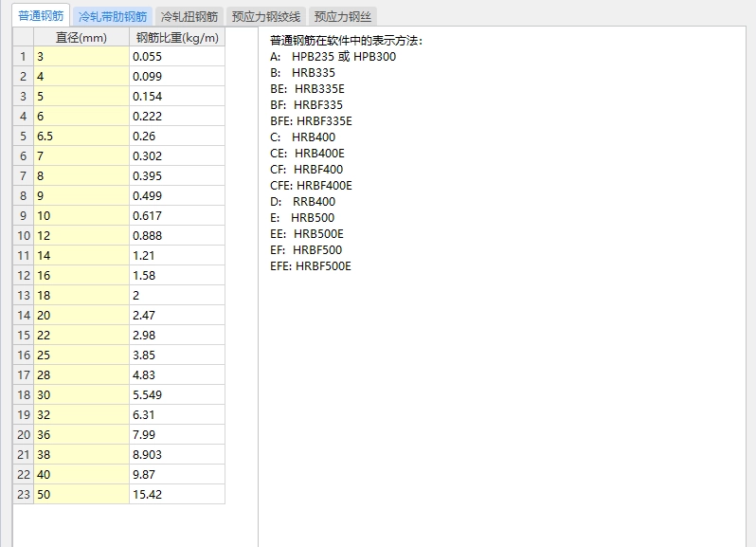This screenshot has height=547, width=756.
Task: Select the diameter cell with value 4
Action: (x=81, y=76)
